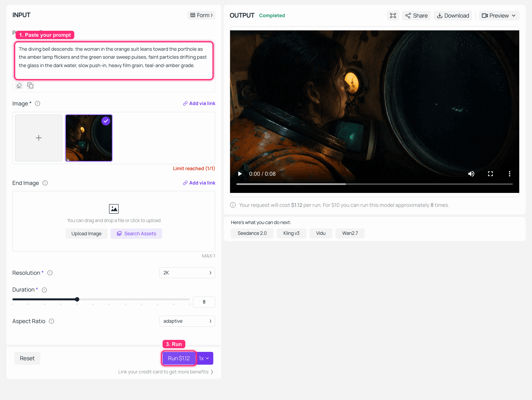Open the Aspect Ratio adaptive selector
The height and width of the screenshot is (400, 532).
[x=187, y=321]
